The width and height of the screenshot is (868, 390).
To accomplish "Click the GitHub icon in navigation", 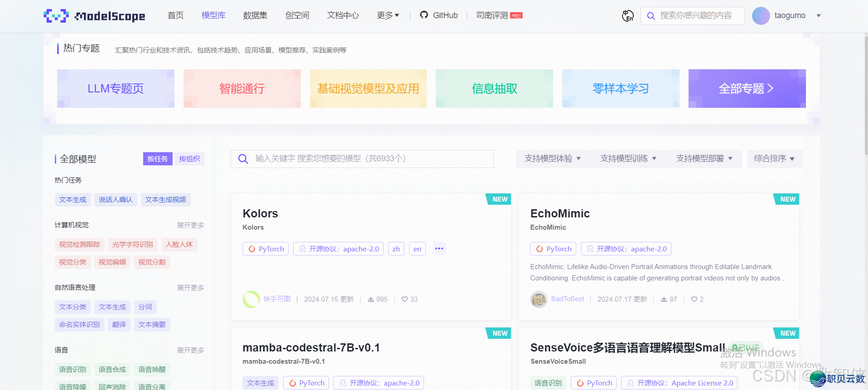I will click(x=424, y=15).
